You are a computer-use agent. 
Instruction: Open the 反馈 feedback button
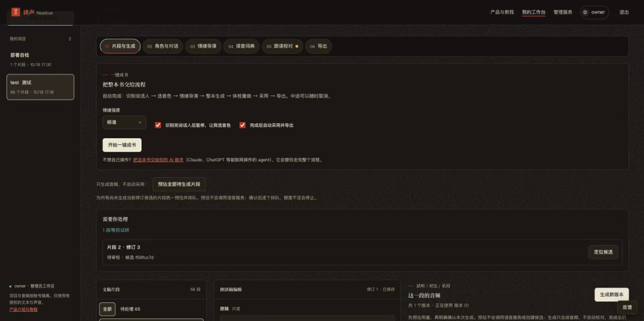click(627, 307)
